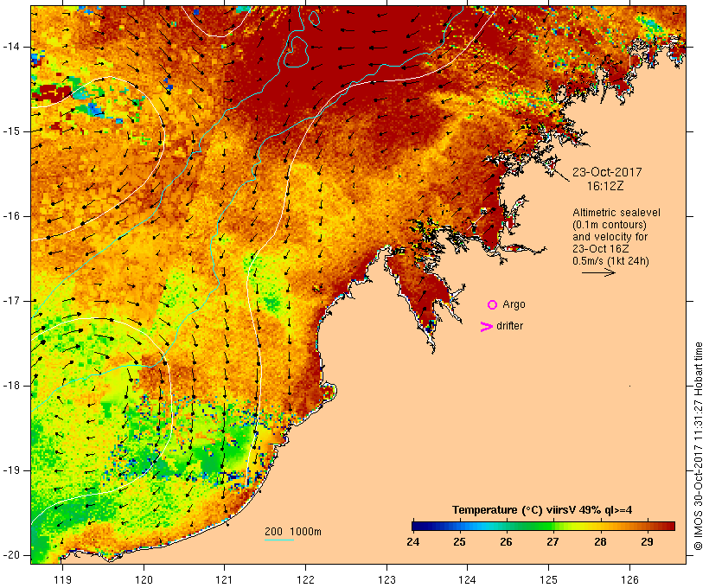Screen dimensions: 709x588
Task: Click the 'and velocity for' text line
Action: tap(610, 237)
